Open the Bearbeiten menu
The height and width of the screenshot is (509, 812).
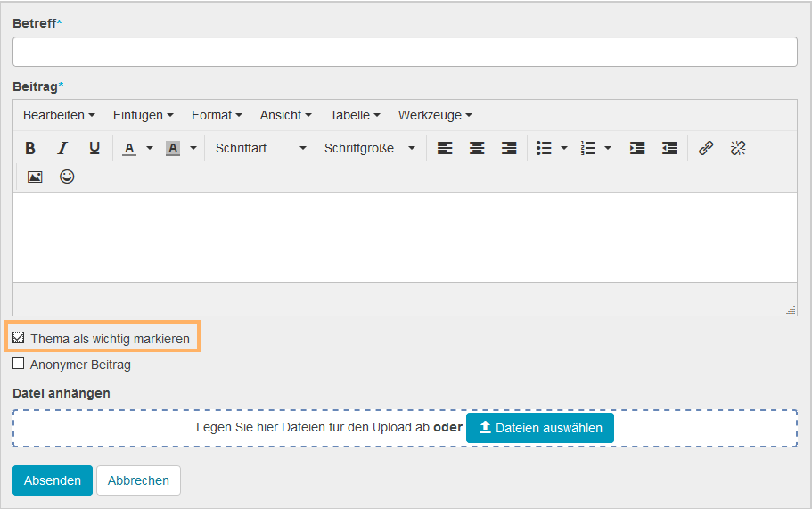[59, 115]
